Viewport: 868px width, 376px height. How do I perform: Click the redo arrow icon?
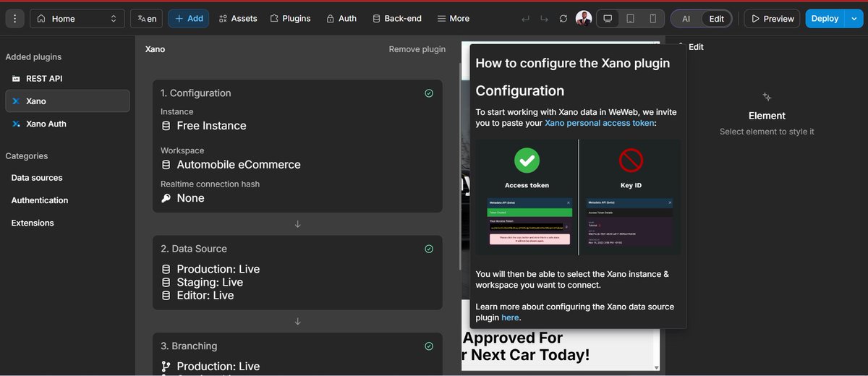click(544, 19)
